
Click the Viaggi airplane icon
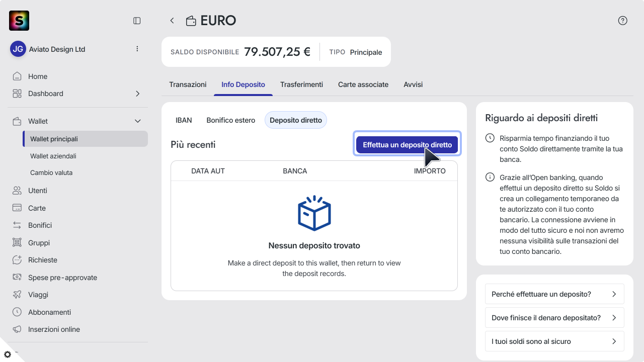17,295
